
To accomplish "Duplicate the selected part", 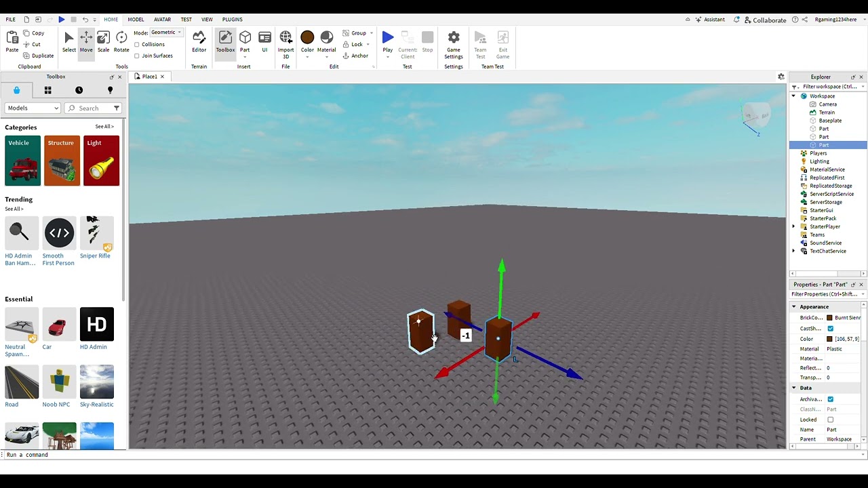I will click(39, 56).
